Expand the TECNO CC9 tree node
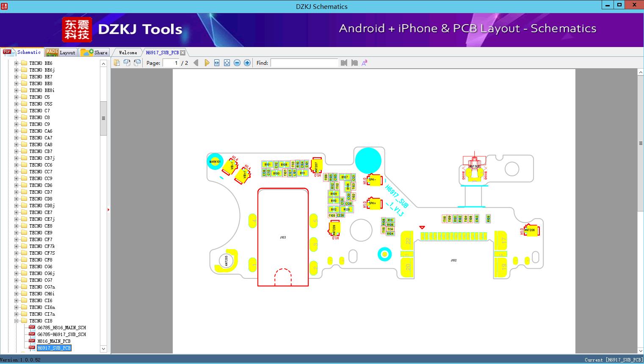Image resolution: width=644 pixels, height=364 pixels. pos(16,178)
